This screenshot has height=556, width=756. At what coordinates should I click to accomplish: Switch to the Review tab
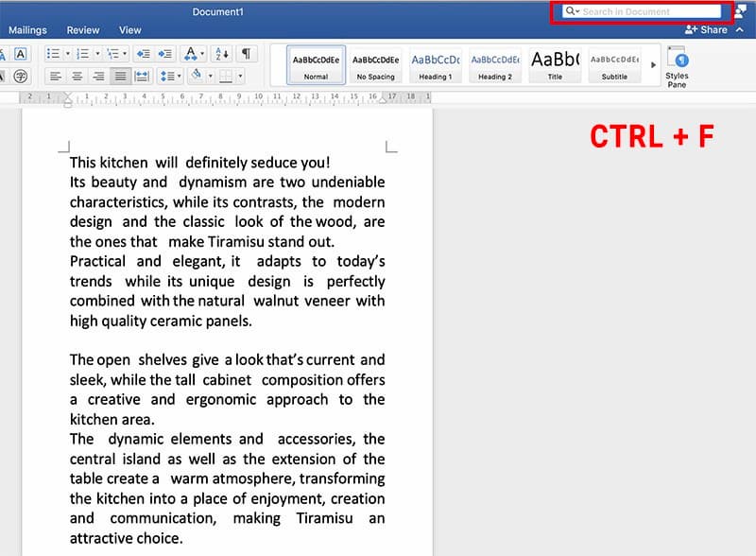point(83,30)
